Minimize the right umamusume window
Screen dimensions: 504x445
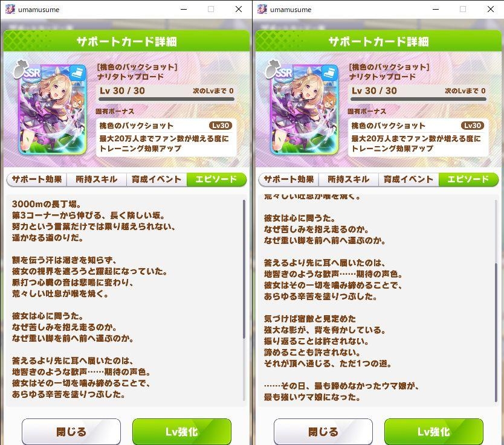(436, 9)
